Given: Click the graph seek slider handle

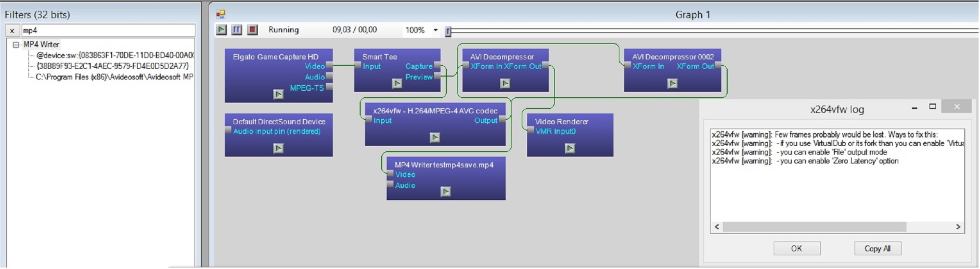Looking at the screenshot, I should click(448, 31).
